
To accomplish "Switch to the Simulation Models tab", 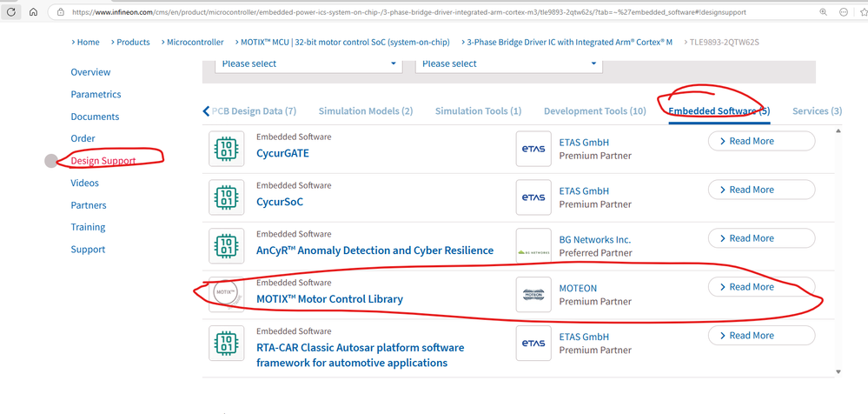I will click(365, 111).
